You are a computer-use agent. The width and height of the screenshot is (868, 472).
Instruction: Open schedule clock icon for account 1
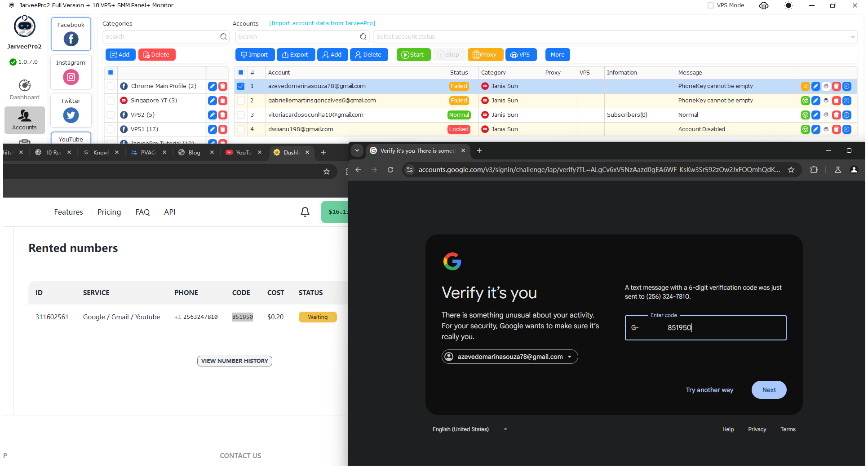click(x=847, y=86)
